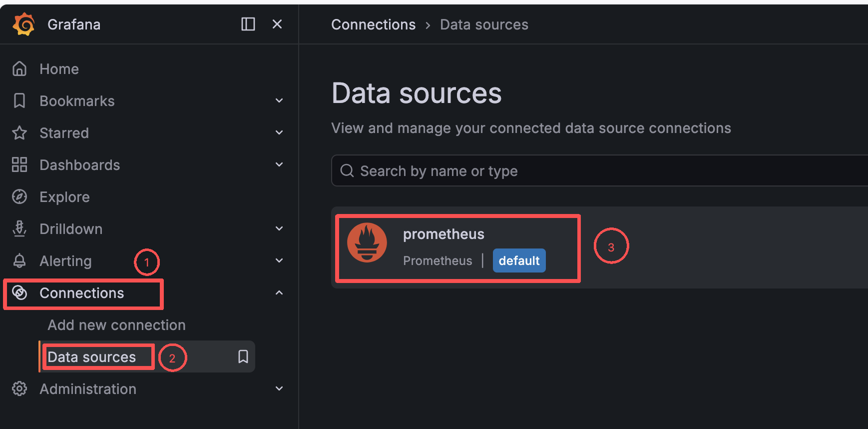This screenshot has width=868, height=429.
Task: Open Add new connection menu item
Action: (116, 325)
